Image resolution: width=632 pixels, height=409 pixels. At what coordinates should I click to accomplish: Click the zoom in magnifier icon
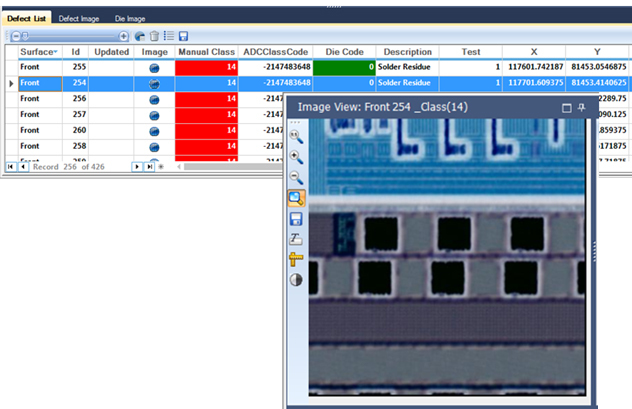click(x=297, y=156)
